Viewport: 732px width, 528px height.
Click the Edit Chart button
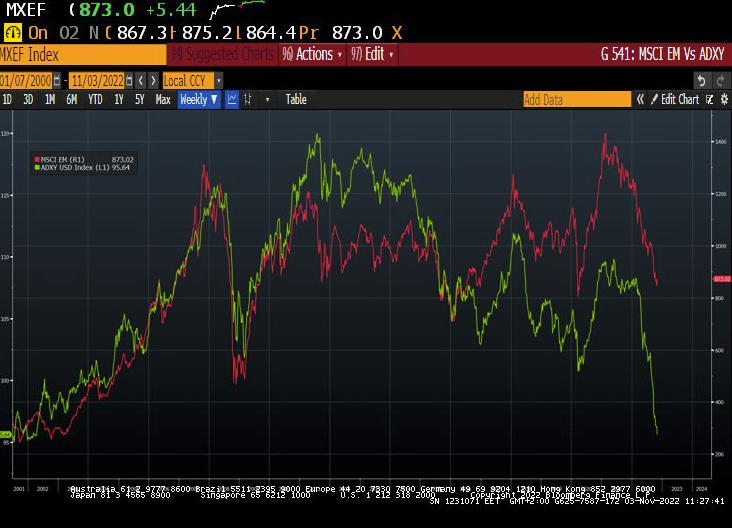[675, 99]
